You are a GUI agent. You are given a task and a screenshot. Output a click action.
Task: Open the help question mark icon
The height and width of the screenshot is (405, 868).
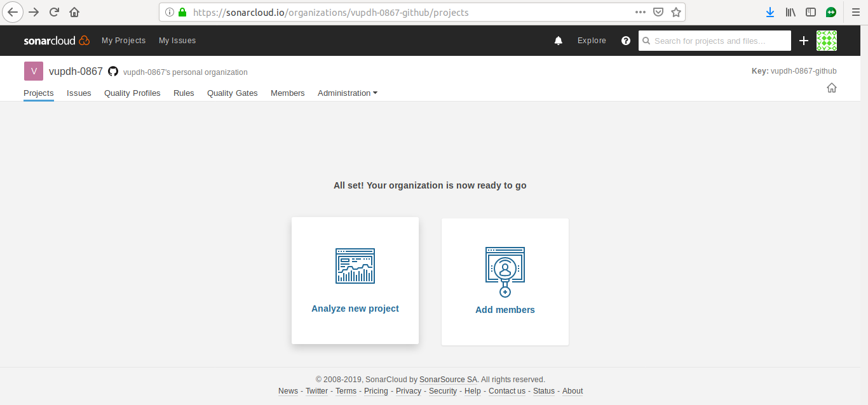click(626, 41)
